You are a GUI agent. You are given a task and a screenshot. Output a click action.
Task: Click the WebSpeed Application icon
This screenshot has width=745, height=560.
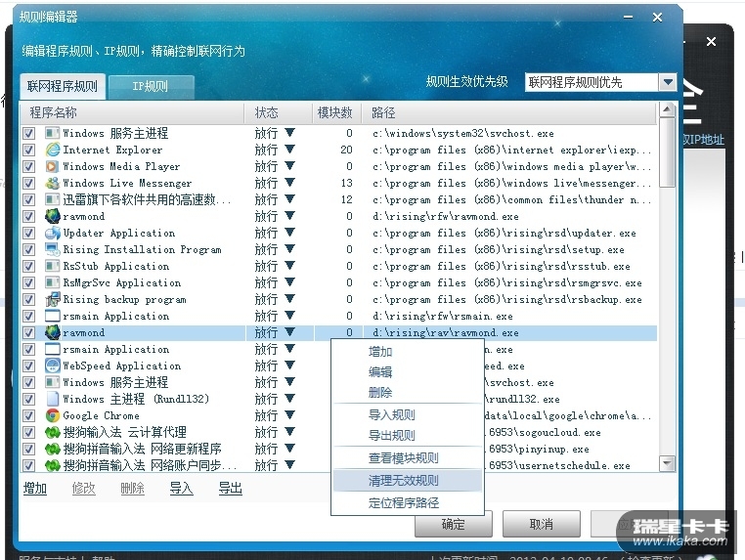(52, 366)
